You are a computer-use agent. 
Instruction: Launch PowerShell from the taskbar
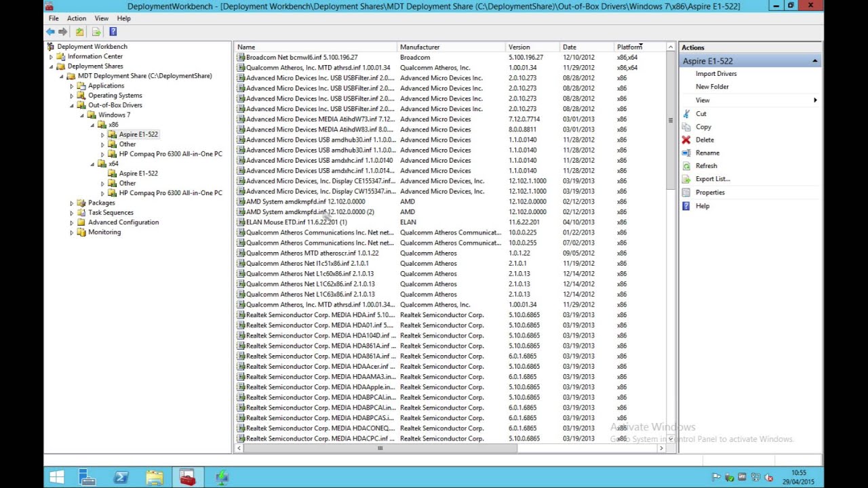pyautogui.click(x=121, y=478)
